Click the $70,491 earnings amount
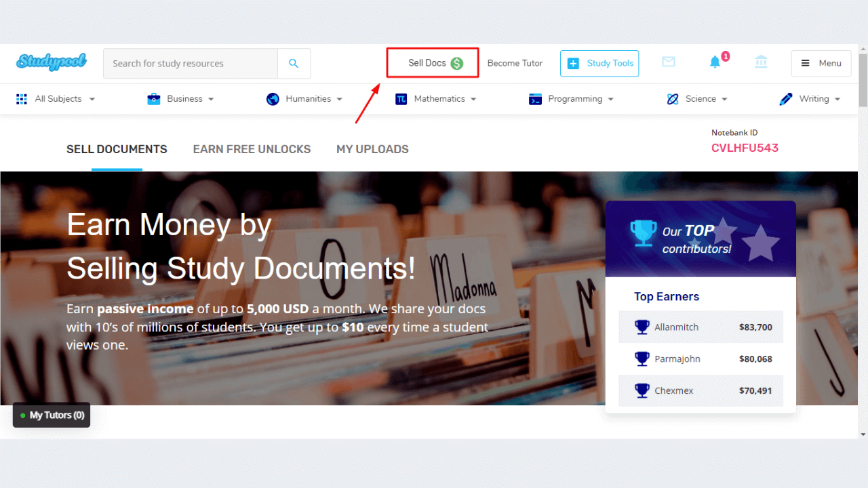The height and width of the screenshot is (488, 868). 755,390
